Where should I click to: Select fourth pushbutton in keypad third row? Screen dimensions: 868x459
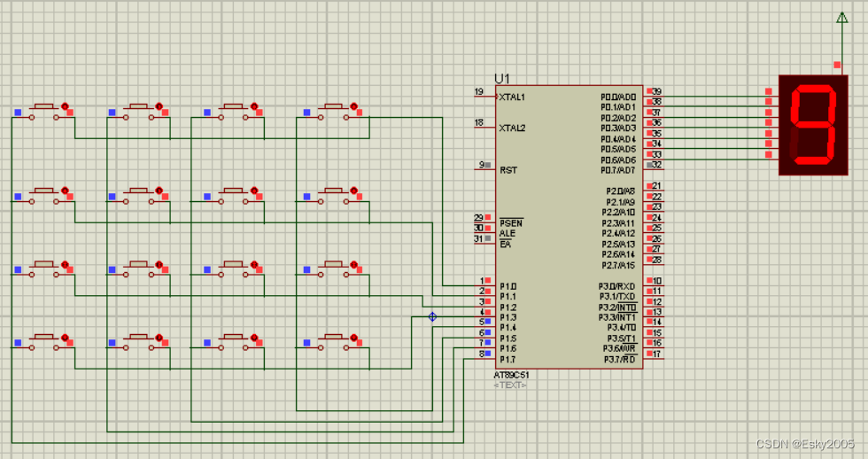[x=333, y=269]
